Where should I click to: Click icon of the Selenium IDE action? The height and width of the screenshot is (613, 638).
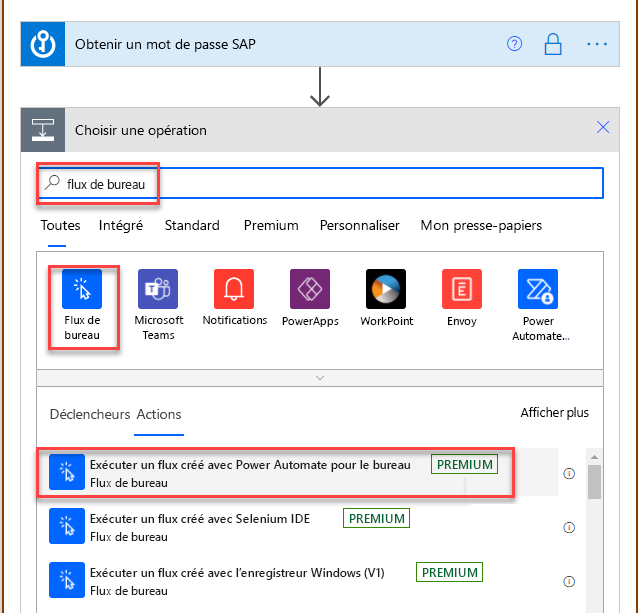(x=67, y=526)
